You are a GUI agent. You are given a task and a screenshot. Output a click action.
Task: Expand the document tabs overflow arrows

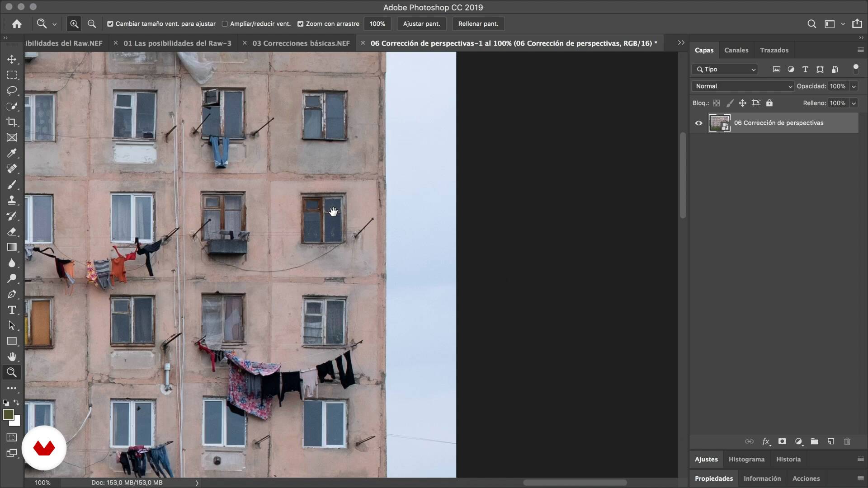point(681,42)
